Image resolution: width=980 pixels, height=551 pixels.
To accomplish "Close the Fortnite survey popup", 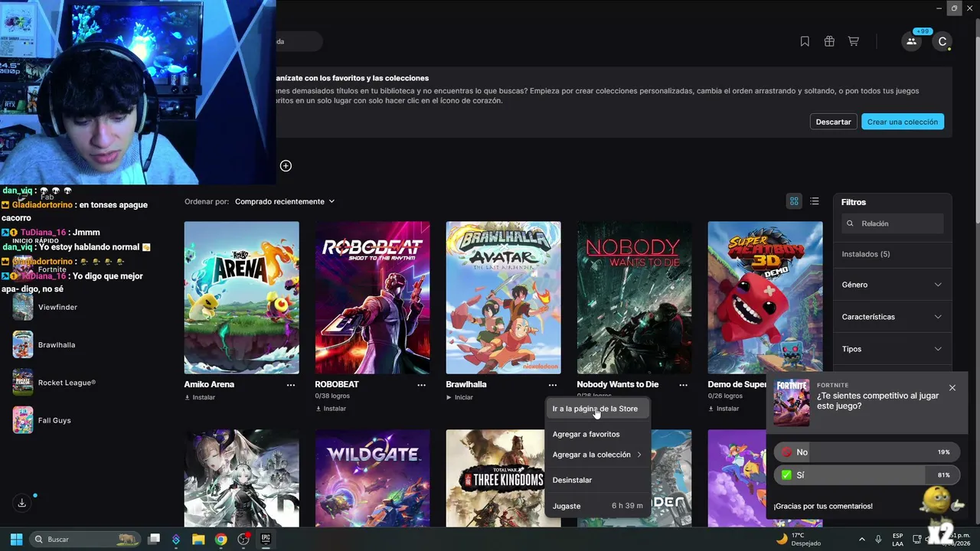I will coord(952,388).
